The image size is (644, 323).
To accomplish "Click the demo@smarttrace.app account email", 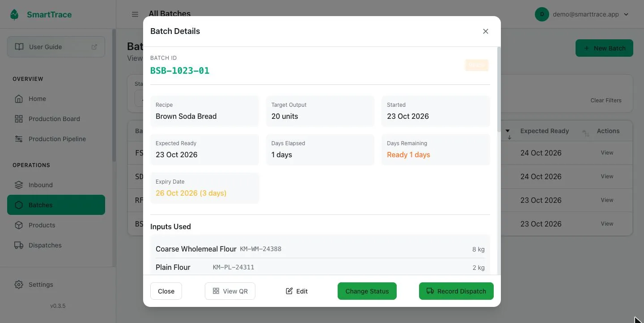I will 586,14.
